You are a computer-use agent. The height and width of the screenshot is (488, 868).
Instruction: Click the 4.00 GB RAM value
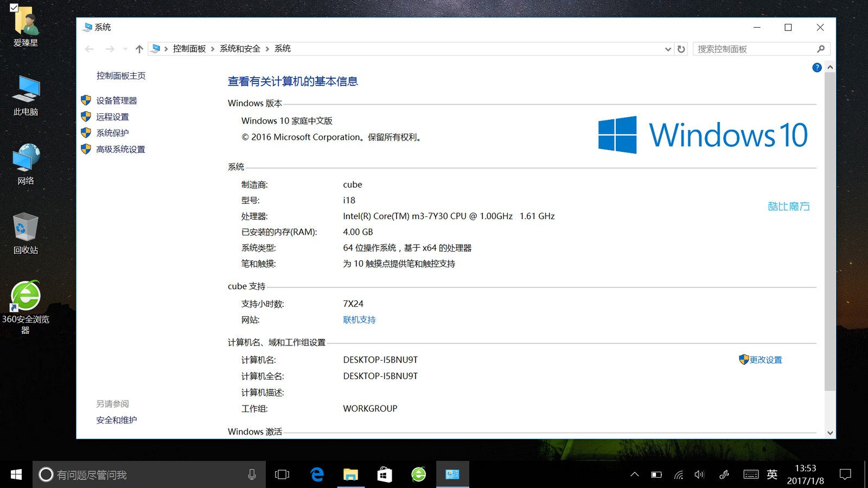click(x=358, y=232)
